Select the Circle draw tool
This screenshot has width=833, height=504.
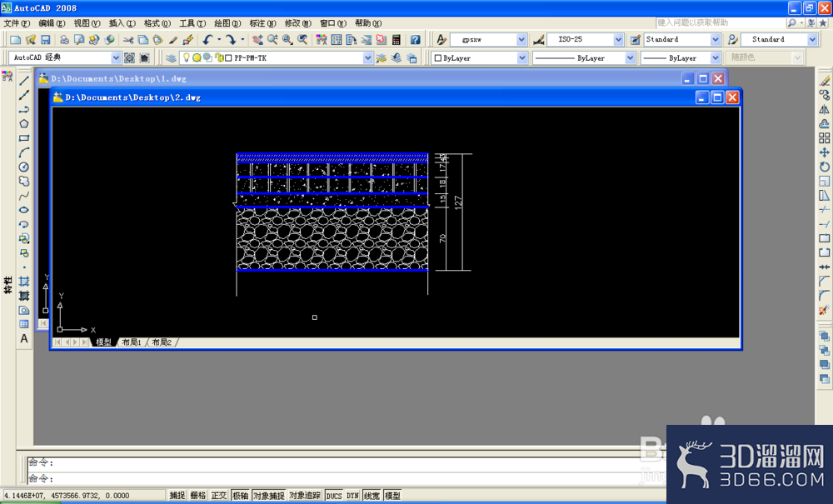click(24, 167)
